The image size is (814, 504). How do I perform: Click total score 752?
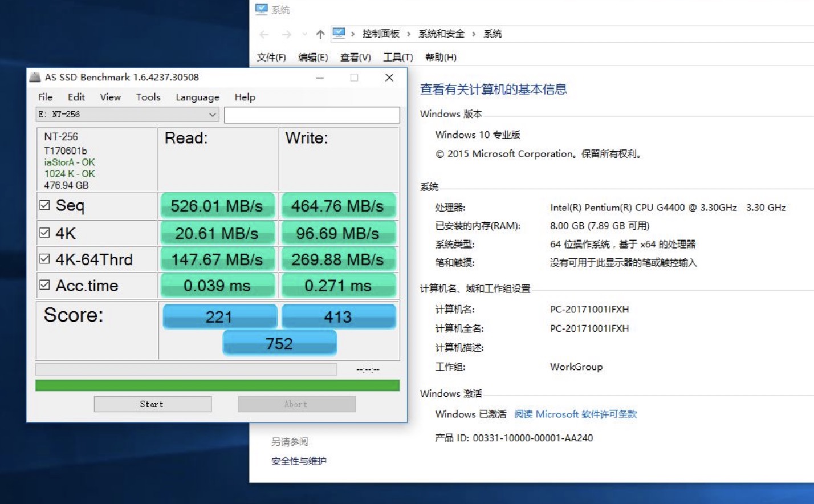(x=279, y=344)
